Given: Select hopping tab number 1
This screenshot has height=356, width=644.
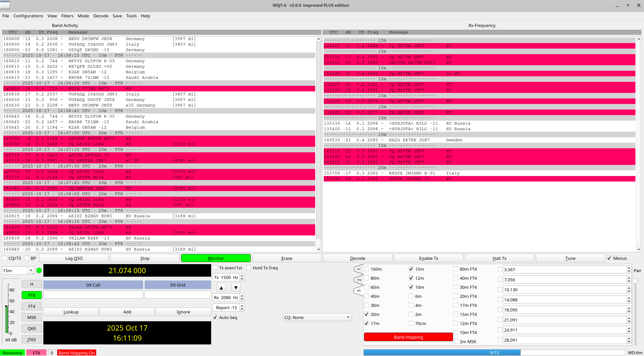Looking at the screenshot, I should 359,269.
